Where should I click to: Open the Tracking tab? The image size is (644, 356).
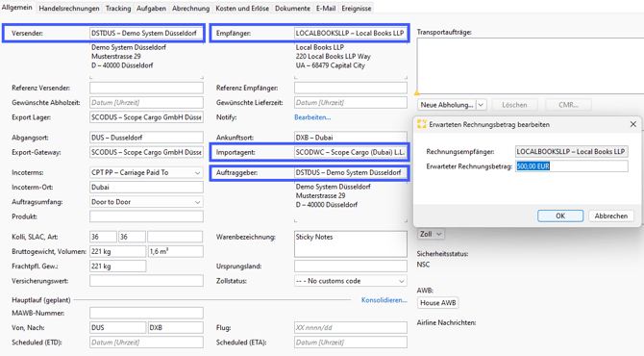118,9
